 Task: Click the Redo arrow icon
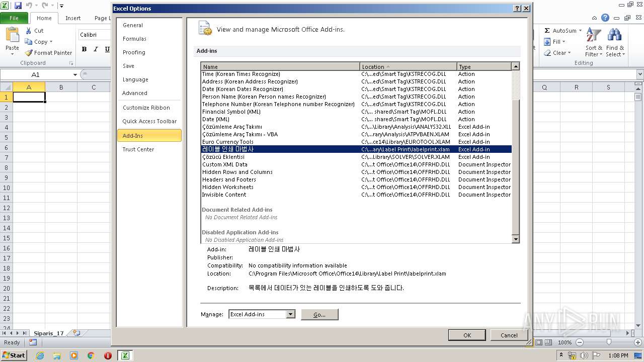44,6
